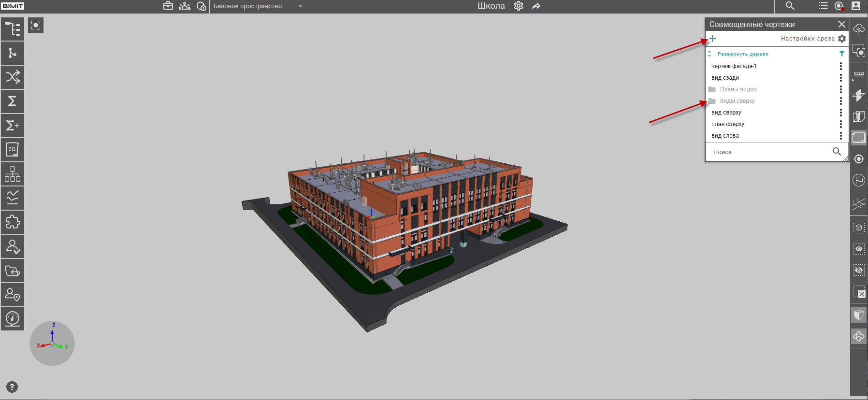Toggle the combined drawings panel button

pyautogui.click(x=859, y=138)
